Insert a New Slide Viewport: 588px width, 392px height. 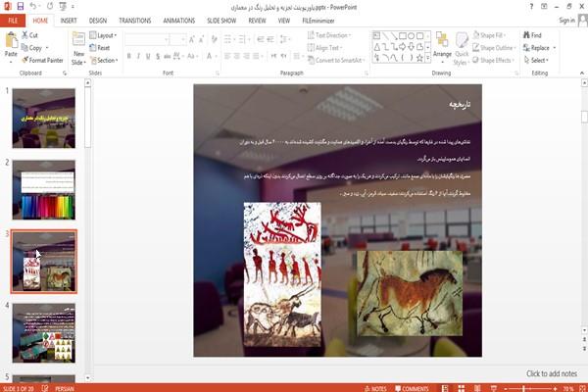78,49
